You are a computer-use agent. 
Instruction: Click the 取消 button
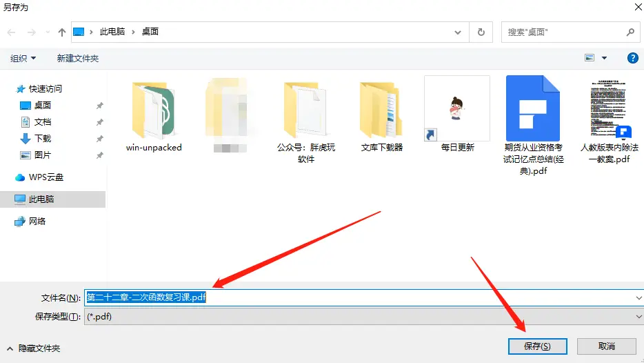click(606, 346)
